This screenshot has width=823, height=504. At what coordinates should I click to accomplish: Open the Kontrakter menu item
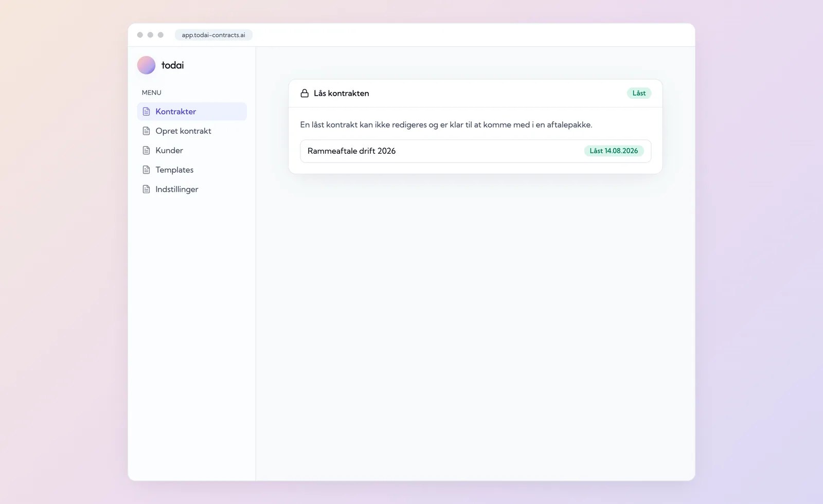[192, 112]
